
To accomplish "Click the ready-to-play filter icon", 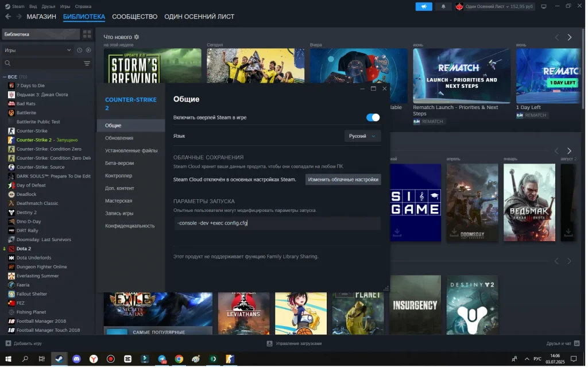I will [89, 50].
